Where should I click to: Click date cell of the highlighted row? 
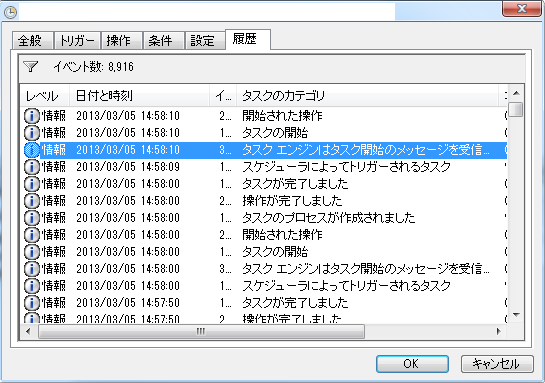coord(128,150)
